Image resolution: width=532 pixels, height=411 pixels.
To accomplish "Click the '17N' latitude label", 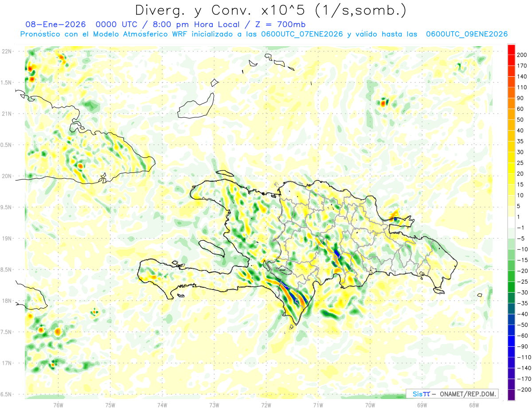I will [x=6, y=363].
